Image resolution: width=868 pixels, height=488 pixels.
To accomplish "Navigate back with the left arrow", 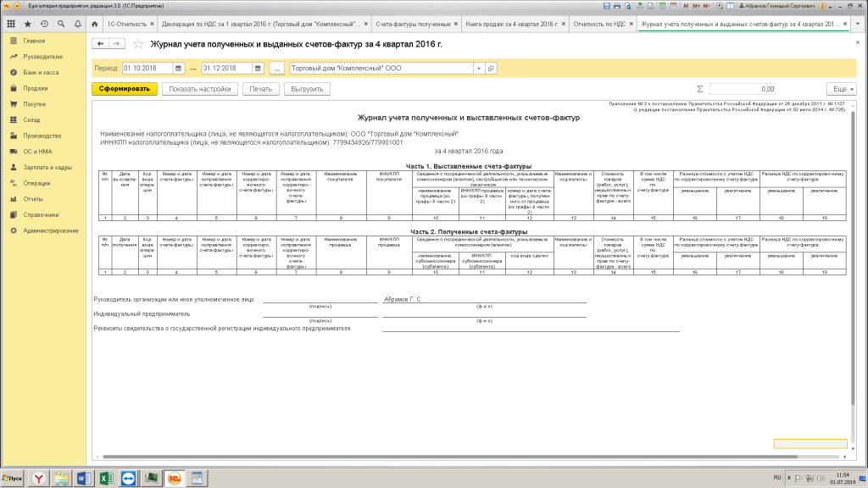I will pyautogui.click(x=100, y=44).
